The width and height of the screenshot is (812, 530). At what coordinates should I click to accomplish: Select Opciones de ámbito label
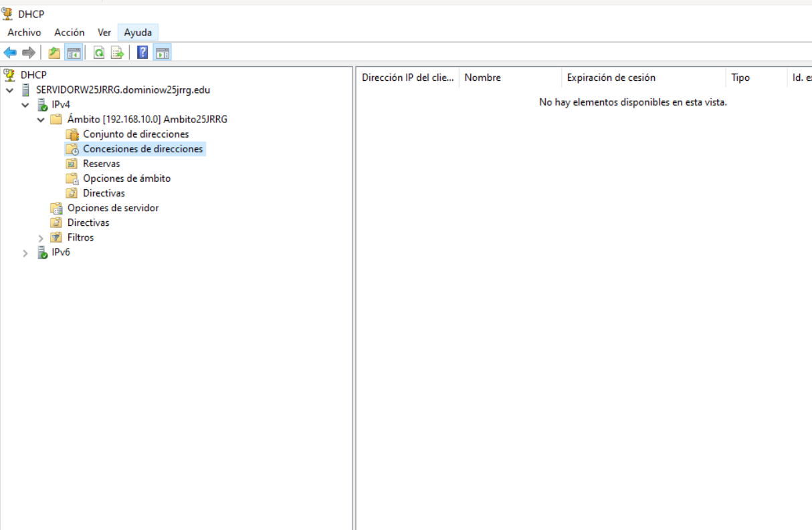[x=126, y=178]
